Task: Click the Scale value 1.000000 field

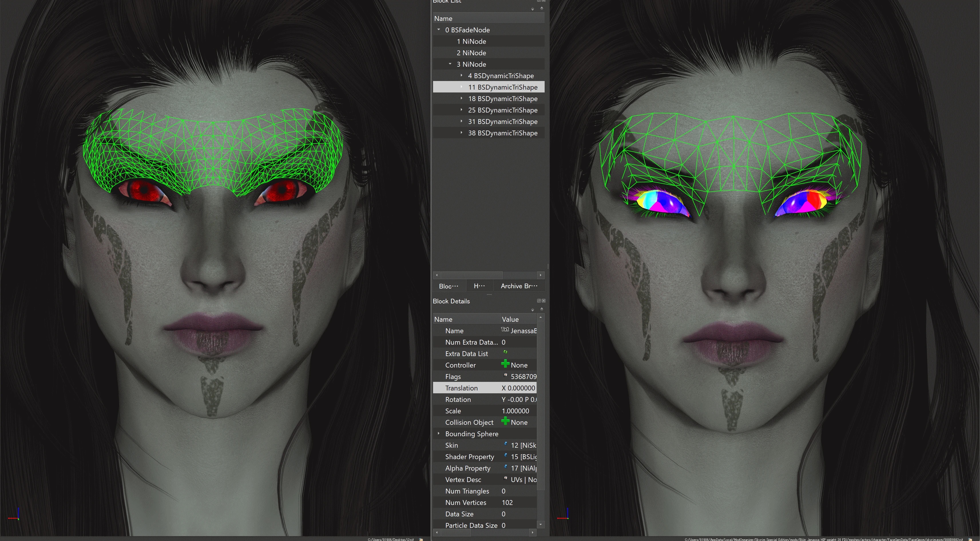Action: 515,411
